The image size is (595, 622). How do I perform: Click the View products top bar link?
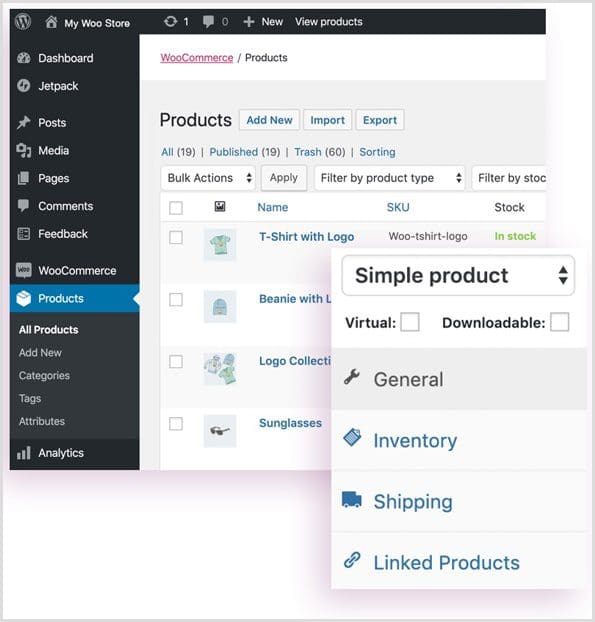coord(328,22)
